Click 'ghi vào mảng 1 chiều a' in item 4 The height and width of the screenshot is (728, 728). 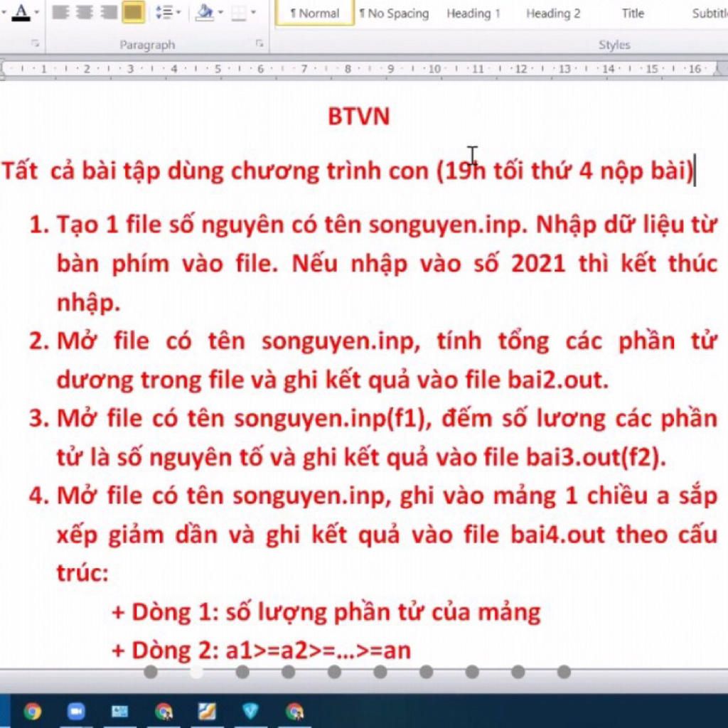(535, 496)
